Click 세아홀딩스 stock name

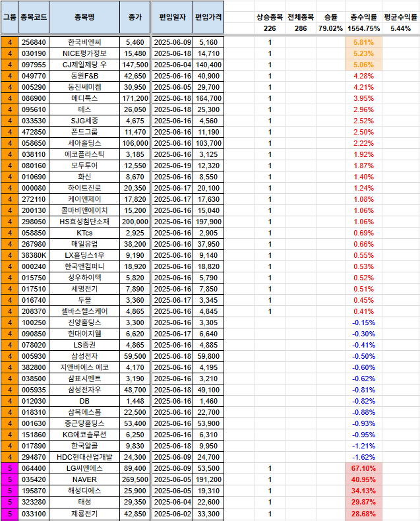coord(84,143)
